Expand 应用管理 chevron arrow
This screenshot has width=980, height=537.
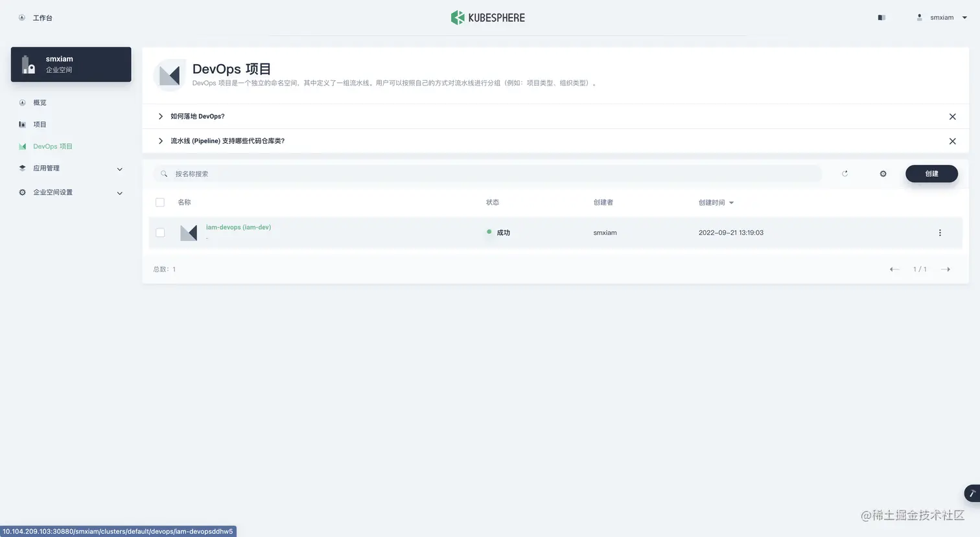point(119,169)
